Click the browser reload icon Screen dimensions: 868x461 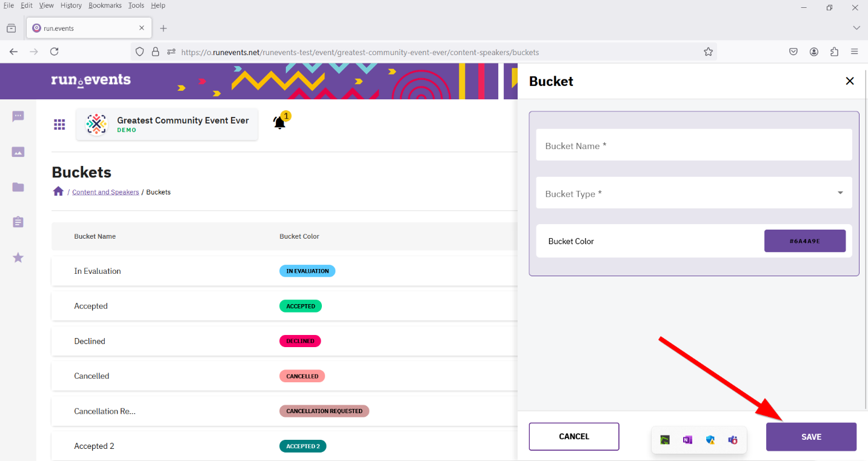tap(54, 52)
